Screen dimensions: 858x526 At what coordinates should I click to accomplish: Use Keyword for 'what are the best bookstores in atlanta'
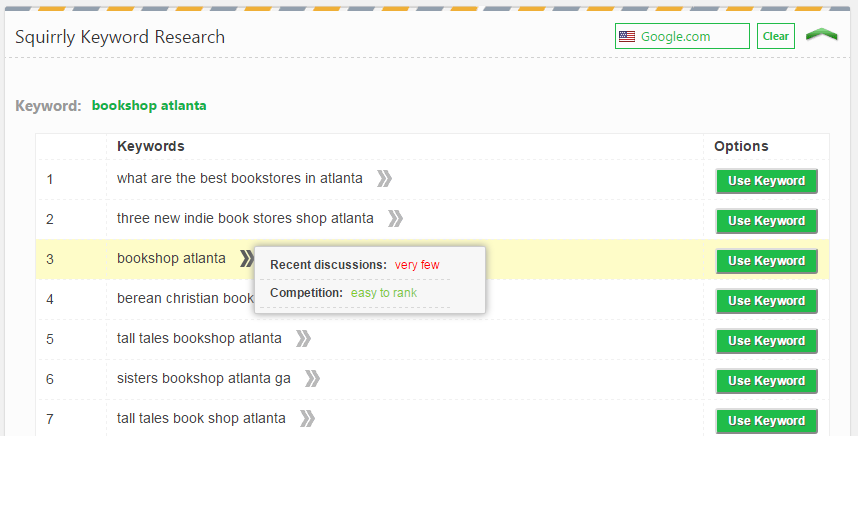click(x=767, y=181)
